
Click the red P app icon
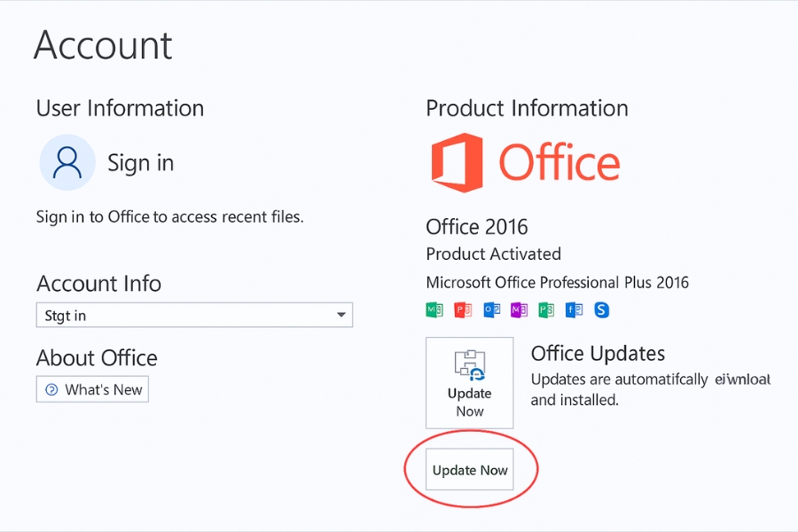click(463, 309)
